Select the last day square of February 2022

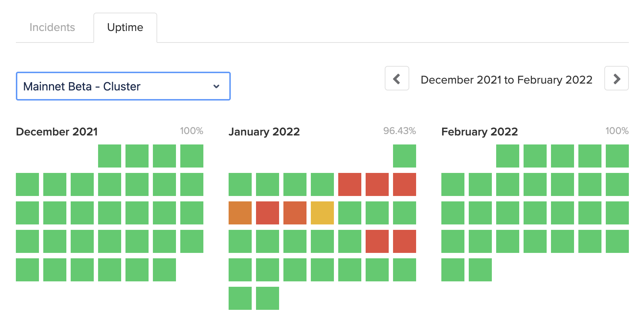pos(480,270)
